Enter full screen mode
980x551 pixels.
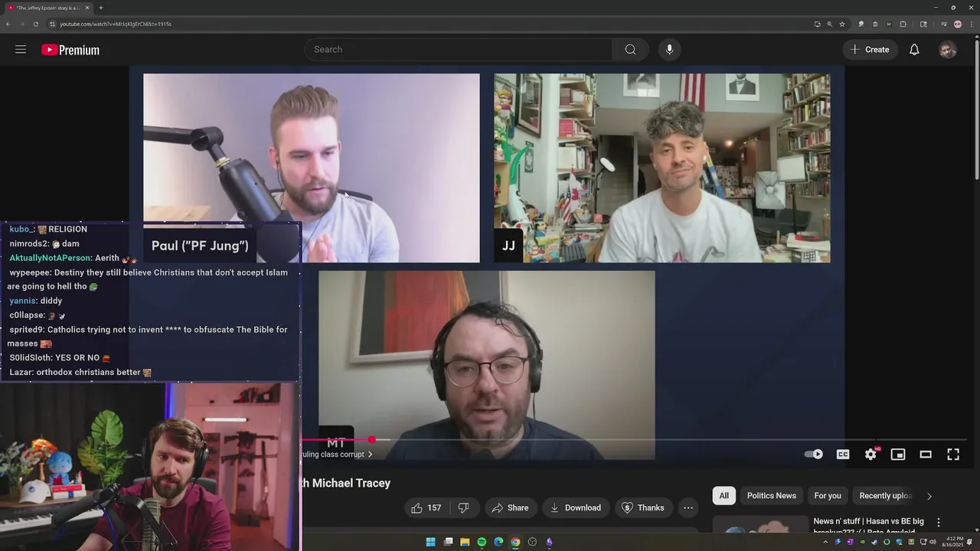tap(953, 454)
